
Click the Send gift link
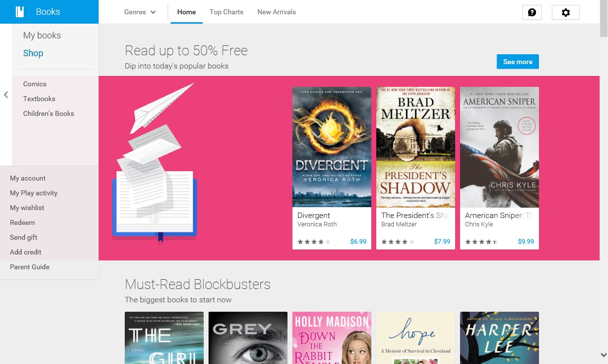click(x=24, y=237)
